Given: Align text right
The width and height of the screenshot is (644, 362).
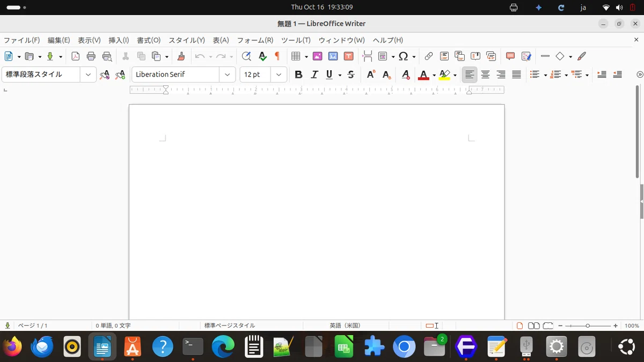Looking at the screenshot, I should (501, 75).
